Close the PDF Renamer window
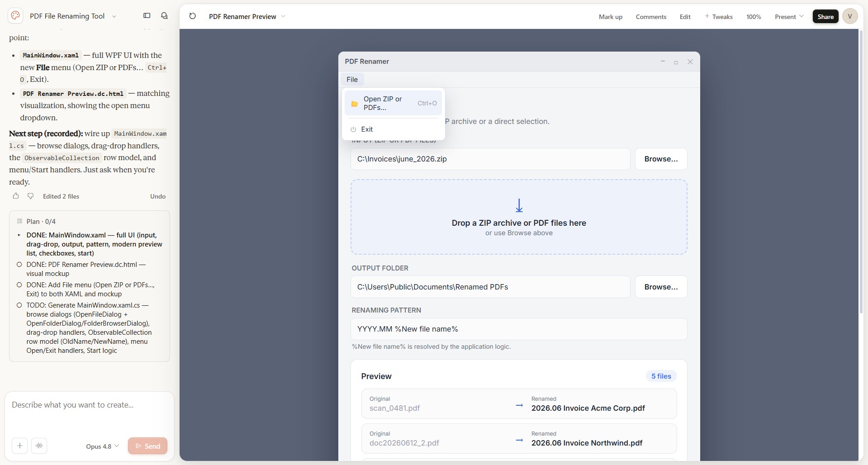868x465 pixels. 690,62
